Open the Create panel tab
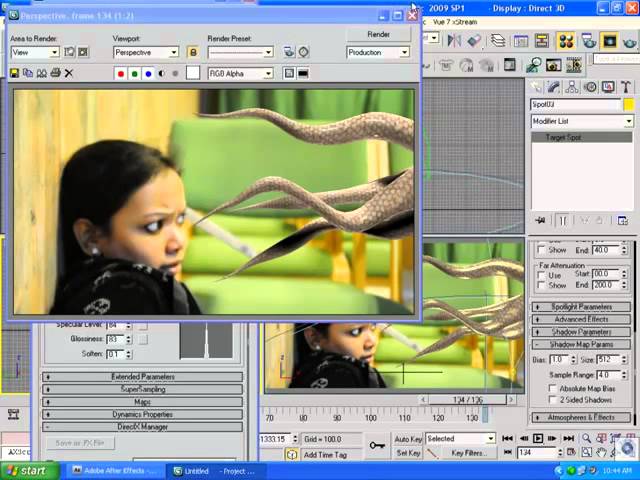Image resolution: width=640 pixels, height=480 pixels. pyautogui.click(x=536, y=86)
